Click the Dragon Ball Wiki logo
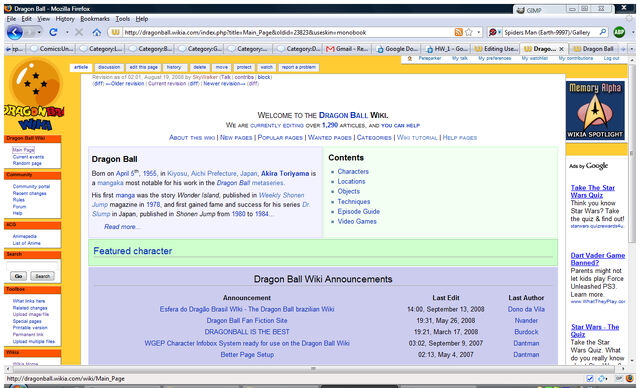 35,95
